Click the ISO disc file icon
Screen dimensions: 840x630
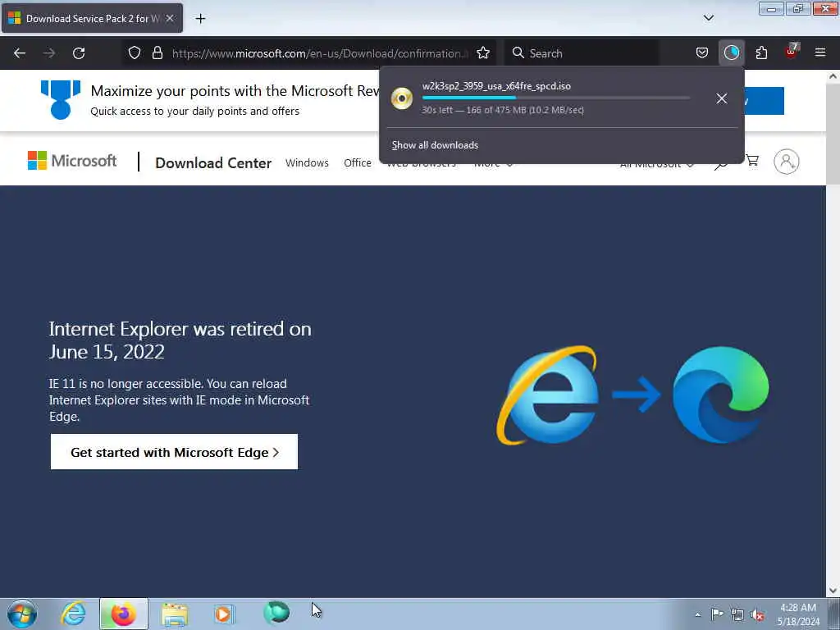pyautogui.click(x=402, y=98)
